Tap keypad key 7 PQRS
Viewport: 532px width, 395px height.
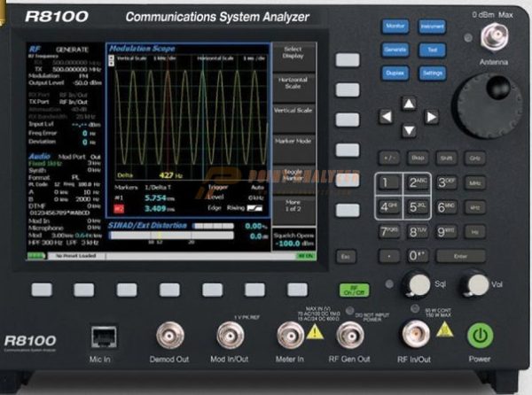point(389,232)
